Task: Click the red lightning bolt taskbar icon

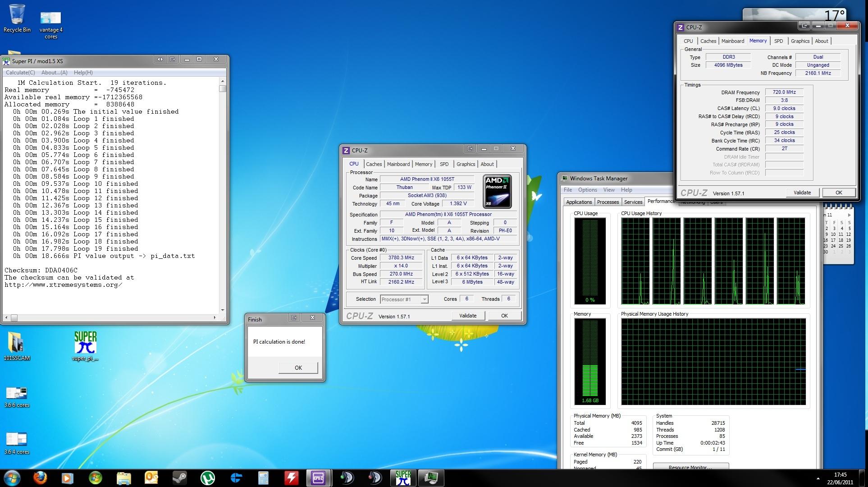Action: pos(291,478)
